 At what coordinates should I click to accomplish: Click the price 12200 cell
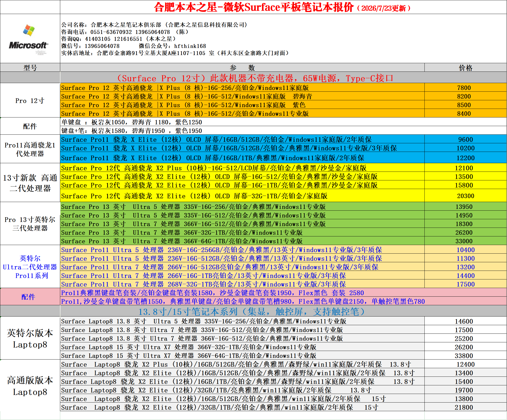click(x=465, y=158)
